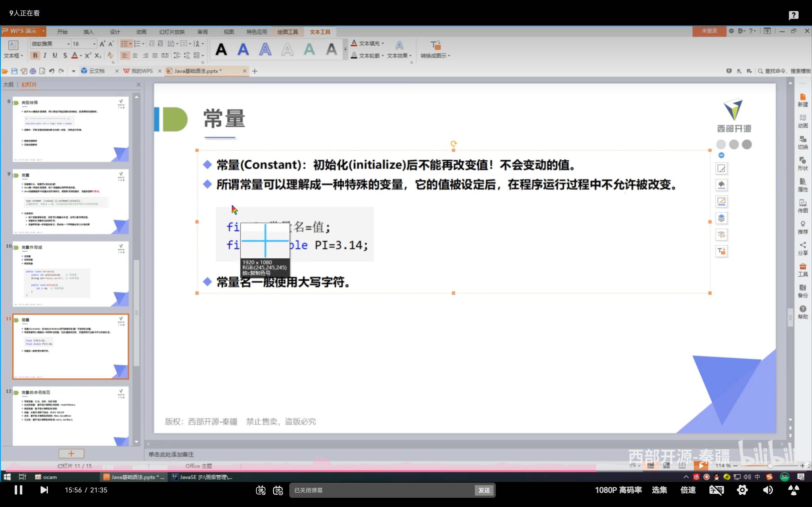Open the font name dropdown 微软雅黑
Image resolution: width=812 pixels, height=507 pixels.
point(68,44)
